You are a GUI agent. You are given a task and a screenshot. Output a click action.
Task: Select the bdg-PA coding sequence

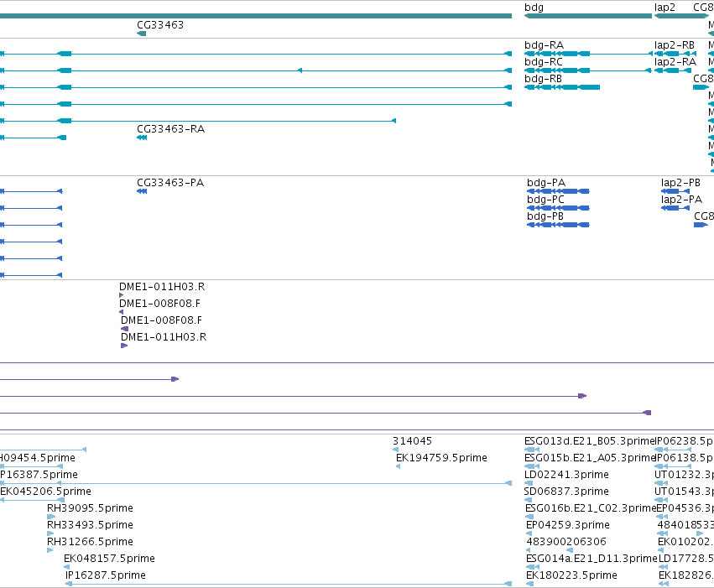click(558, 191)
